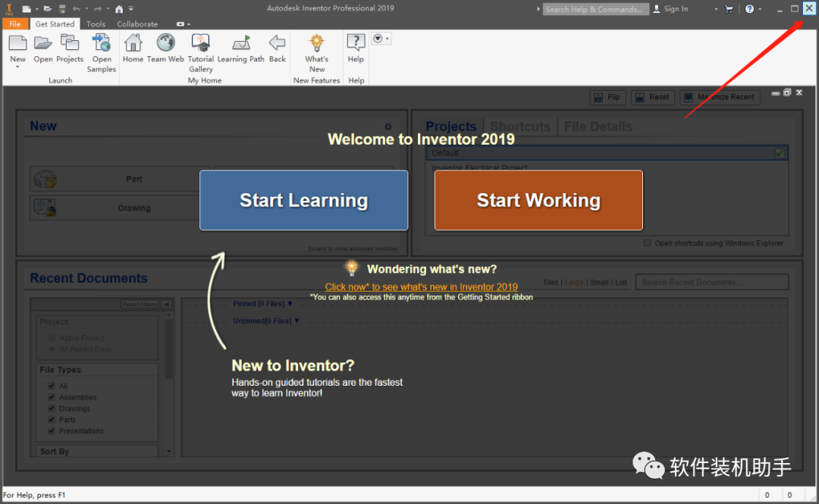Viewport: 819px width, 504px height.
Task: Click the Start Working button
Action: coord(538,200)
